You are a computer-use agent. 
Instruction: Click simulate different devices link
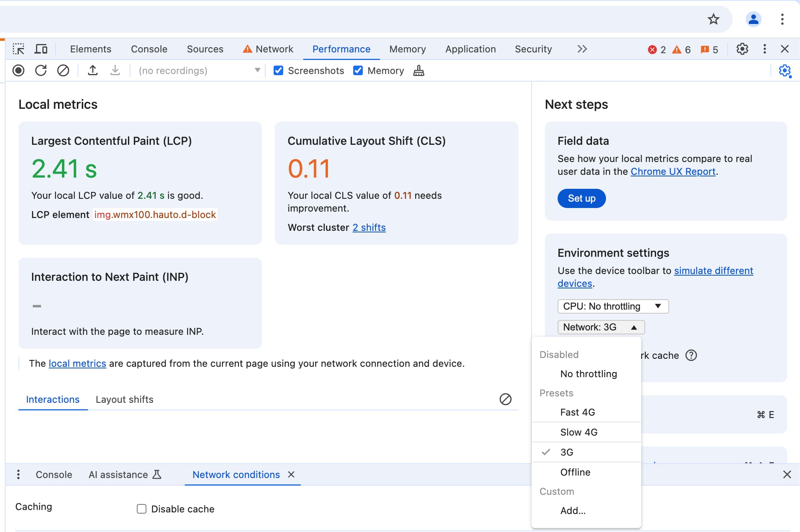click(714, 270)
